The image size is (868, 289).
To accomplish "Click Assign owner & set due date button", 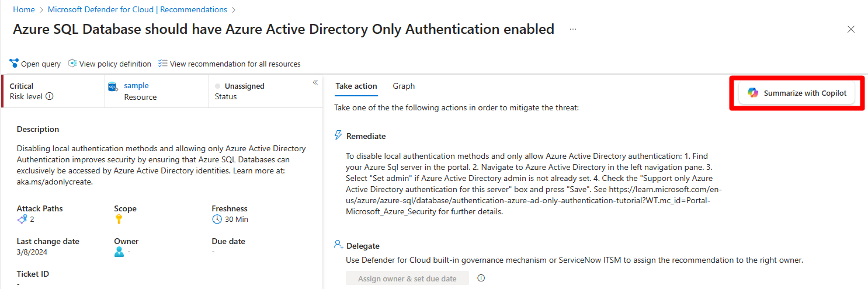I will pos(407,278).
